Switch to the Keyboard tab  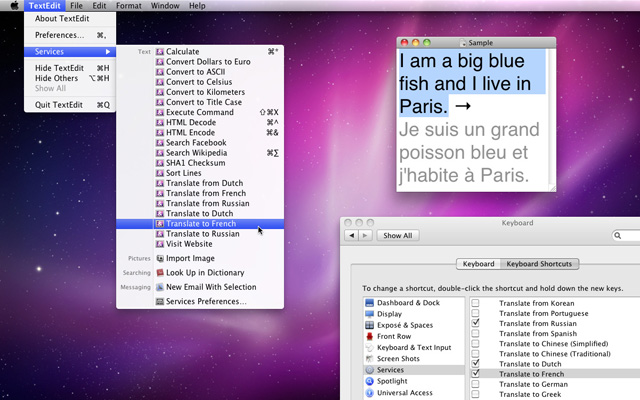pos(478,264)
